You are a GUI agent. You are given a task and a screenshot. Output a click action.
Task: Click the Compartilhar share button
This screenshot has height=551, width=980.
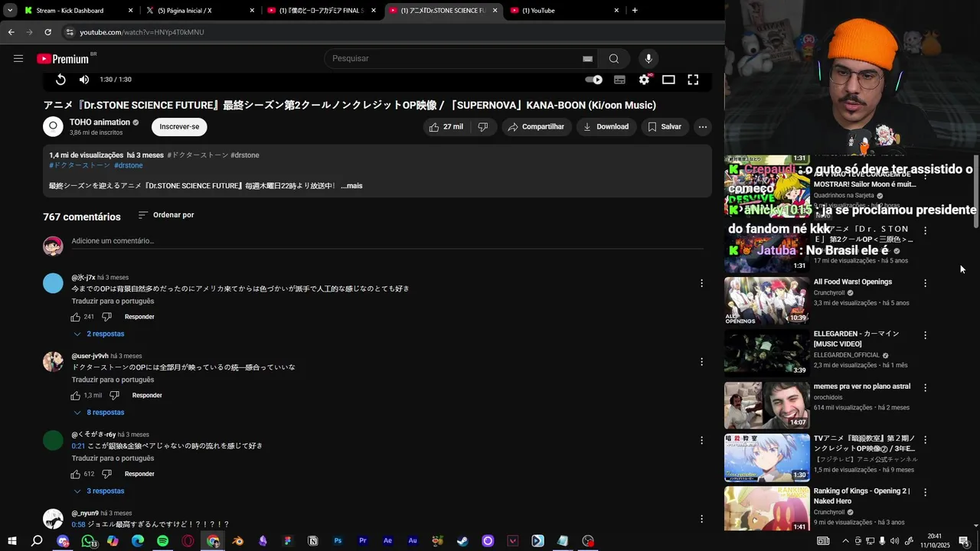tap(536, 127)
